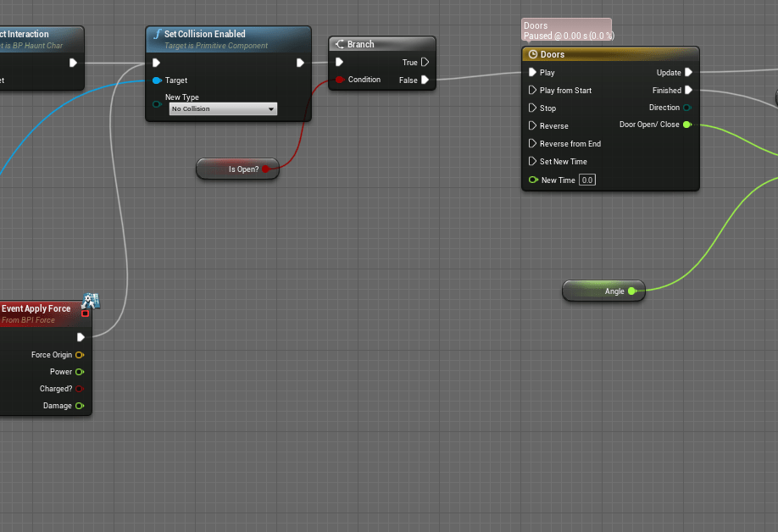Screen dimensions: 778x532
Task: Click the Branch False output pin
Action: tap(425, 80)
